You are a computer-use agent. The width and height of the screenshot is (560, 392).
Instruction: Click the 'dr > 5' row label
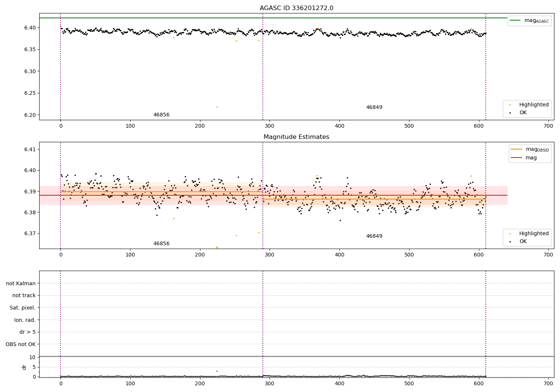[x=28, y=332]
